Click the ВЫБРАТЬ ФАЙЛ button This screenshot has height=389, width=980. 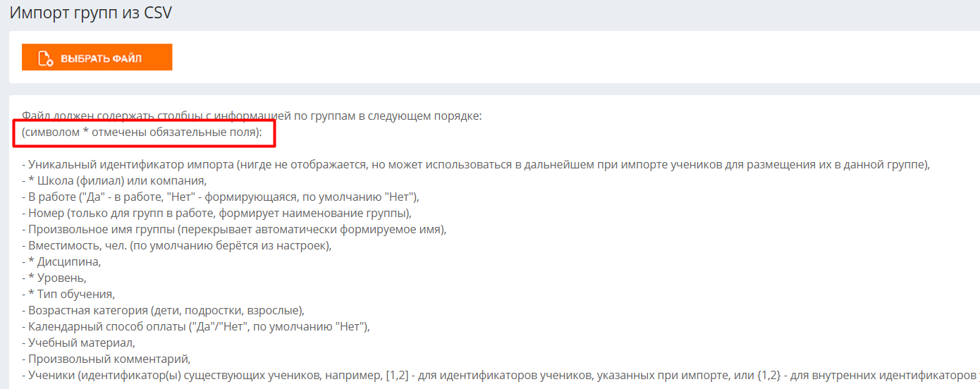(97, 58)
